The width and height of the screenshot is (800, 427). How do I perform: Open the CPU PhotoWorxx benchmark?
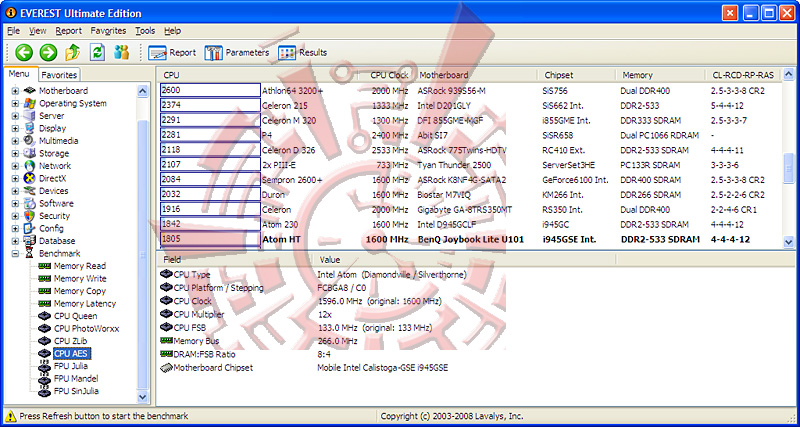pos(86,329)
